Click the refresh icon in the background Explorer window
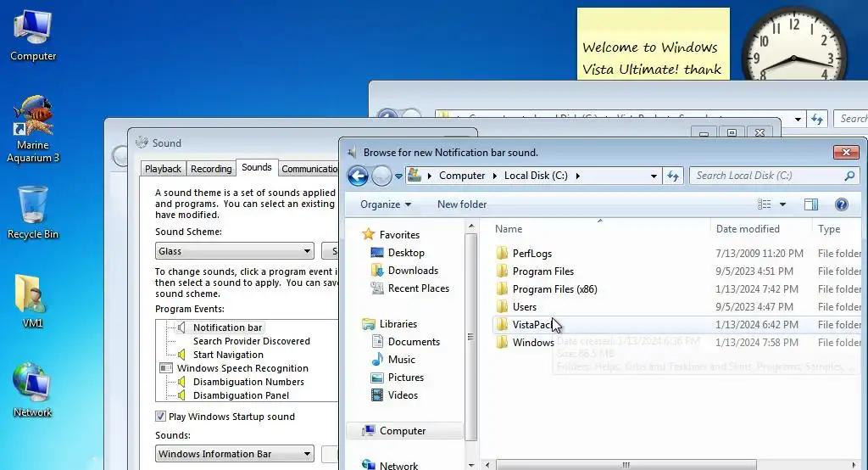 tap(817, 119)
